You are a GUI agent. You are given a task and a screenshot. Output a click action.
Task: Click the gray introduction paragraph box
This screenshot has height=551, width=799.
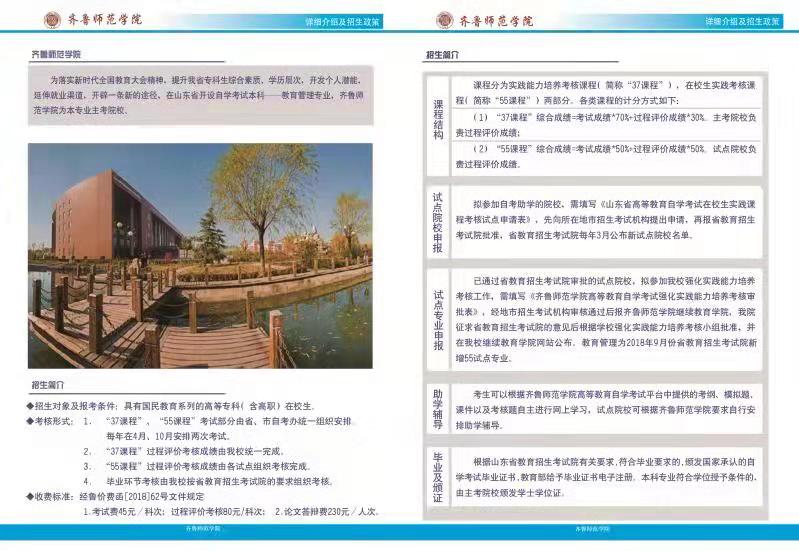(x=200, y=92)
